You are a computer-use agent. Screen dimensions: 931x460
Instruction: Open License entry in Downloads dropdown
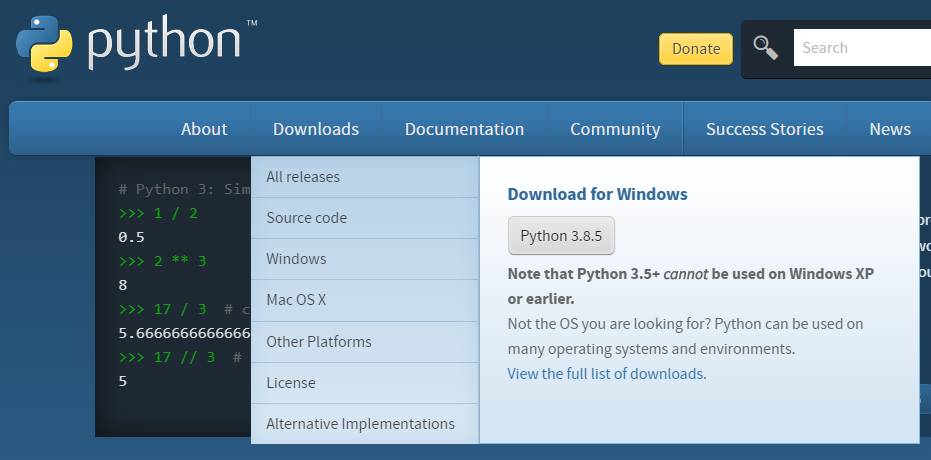tap(365, 383)
